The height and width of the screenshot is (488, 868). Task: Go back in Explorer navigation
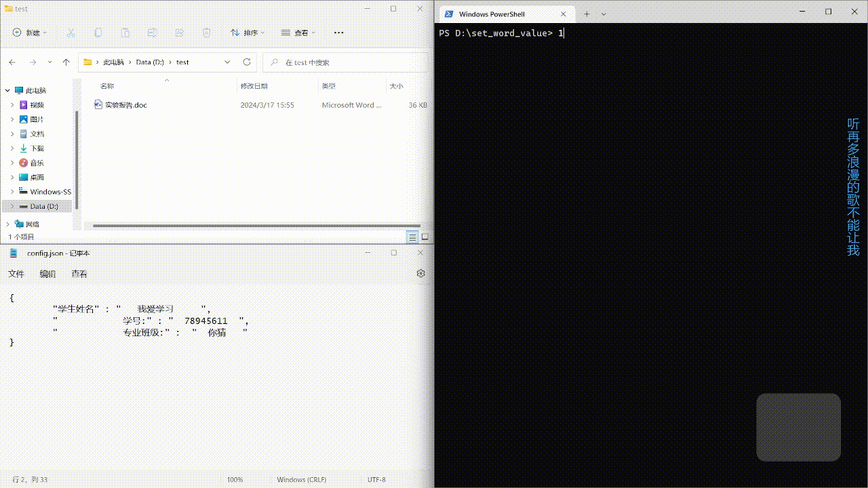pos(12,62)
